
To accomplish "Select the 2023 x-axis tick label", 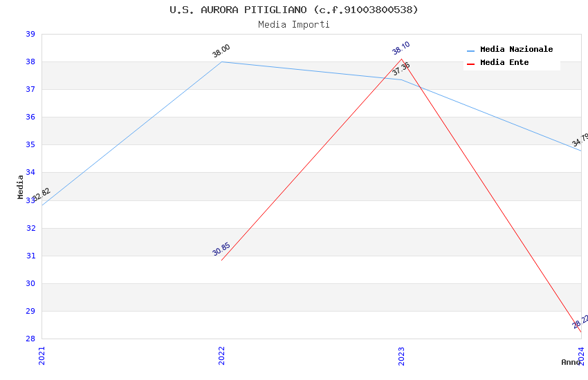I will pos(401,355).
